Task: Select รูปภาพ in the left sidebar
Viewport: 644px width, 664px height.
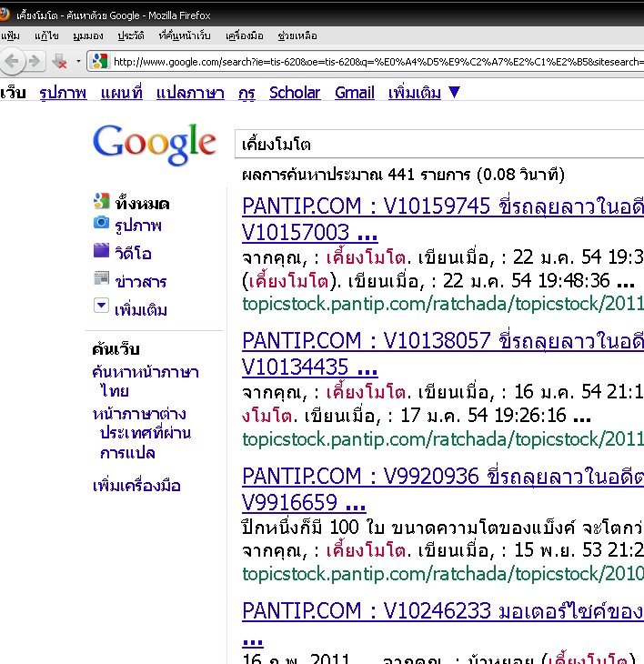Action: pos(138,226)
